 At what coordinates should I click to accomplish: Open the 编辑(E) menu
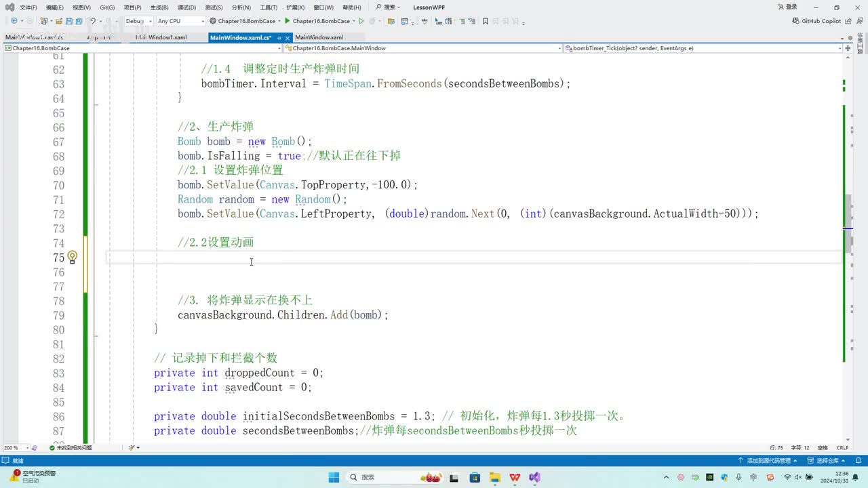point(55,7)
